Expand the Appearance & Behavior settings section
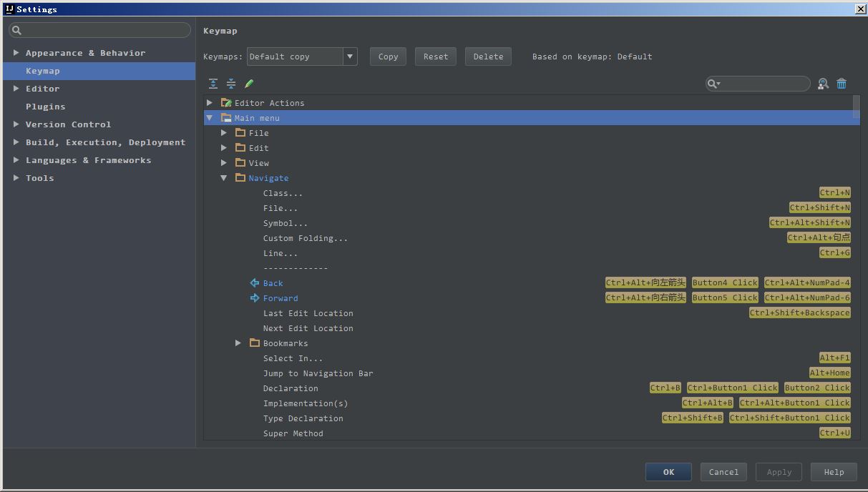 pos(16,53)
